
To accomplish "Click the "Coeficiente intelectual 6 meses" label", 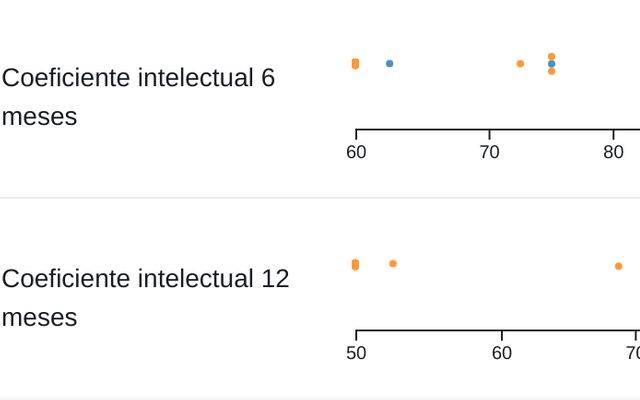I will point(139,97).
